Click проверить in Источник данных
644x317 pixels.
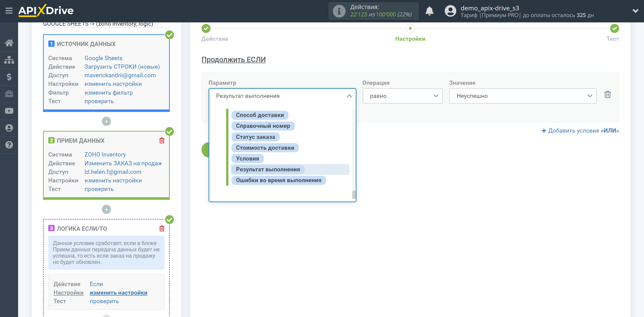pos(99,101)
